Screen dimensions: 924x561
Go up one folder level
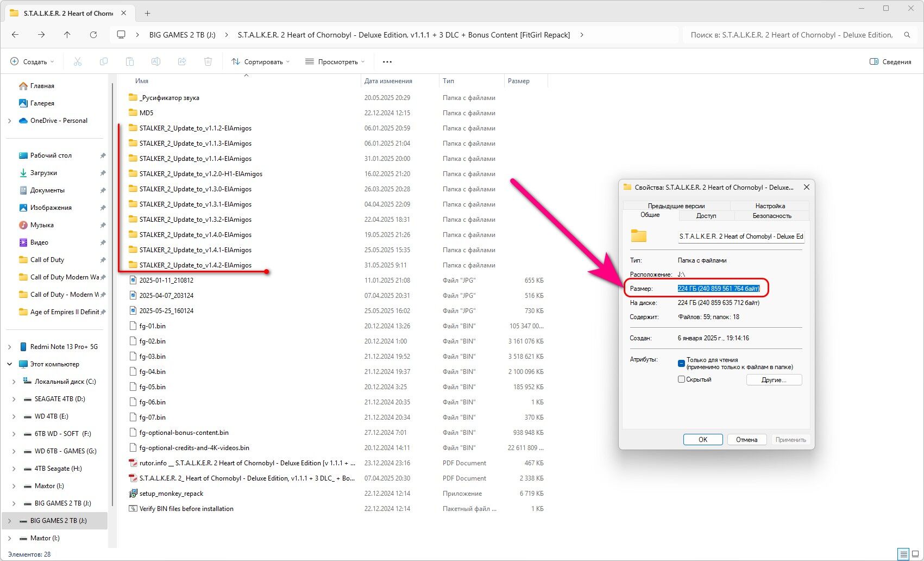67,35
